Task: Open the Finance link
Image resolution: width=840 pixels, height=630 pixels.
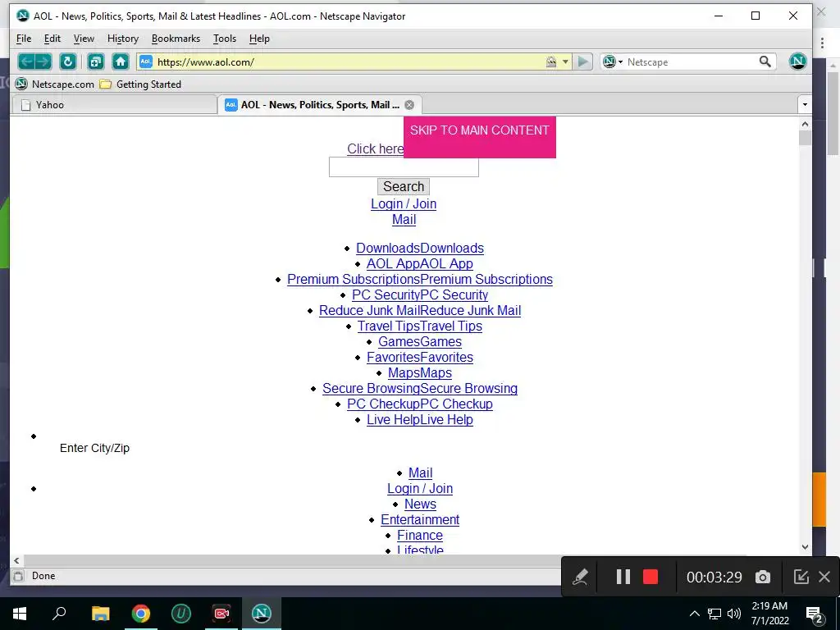Action: [x=420, y=535]
